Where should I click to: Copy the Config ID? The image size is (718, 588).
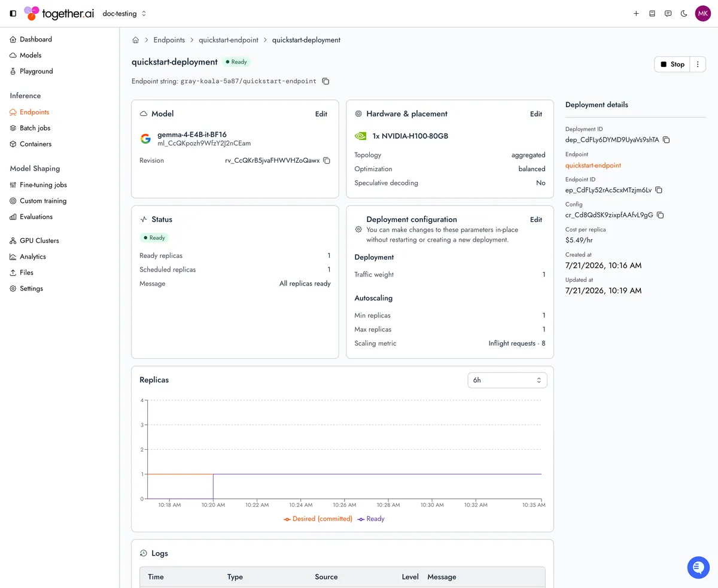tap(661, 215)
